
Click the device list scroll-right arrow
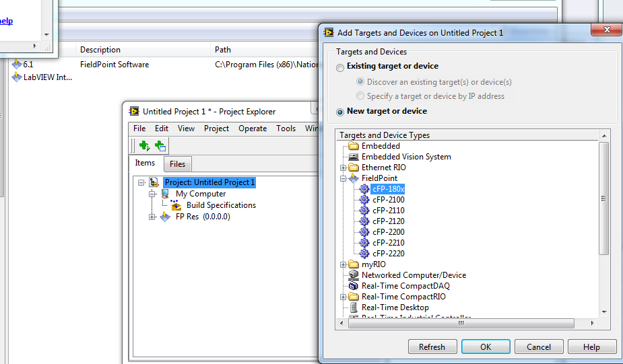(592, 323)
